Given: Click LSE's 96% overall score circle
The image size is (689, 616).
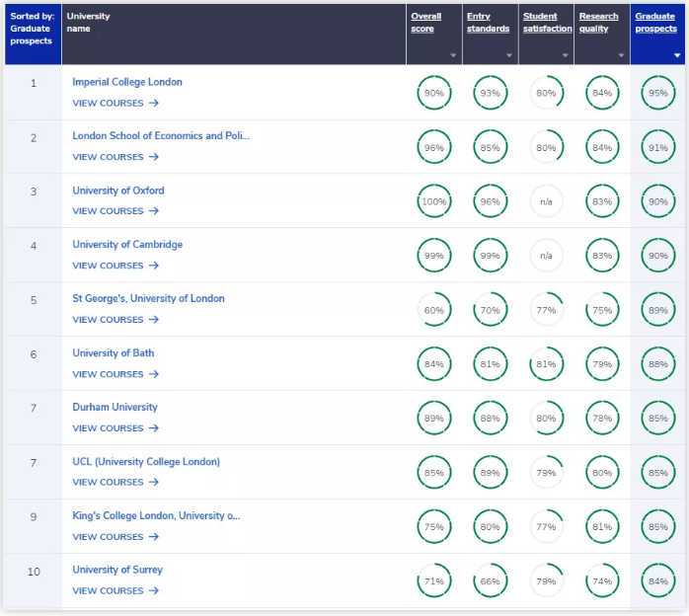Looking at the screenshot, I should (434, 147).
